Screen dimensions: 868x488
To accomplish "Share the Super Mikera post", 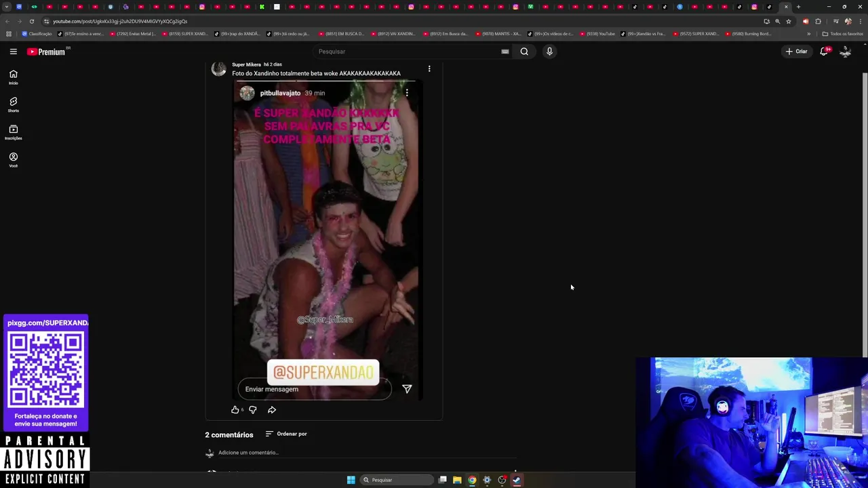I will point(272,409).
